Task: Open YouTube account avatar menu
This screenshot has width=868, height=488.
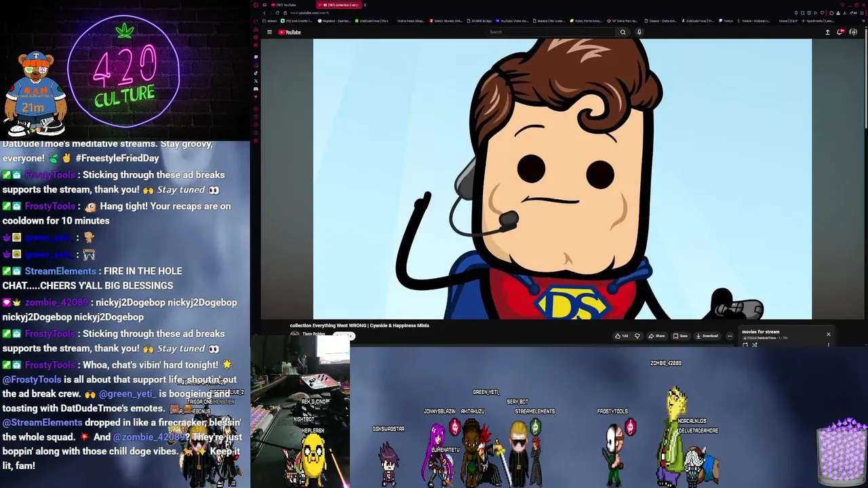Action: tap(854, 32)
